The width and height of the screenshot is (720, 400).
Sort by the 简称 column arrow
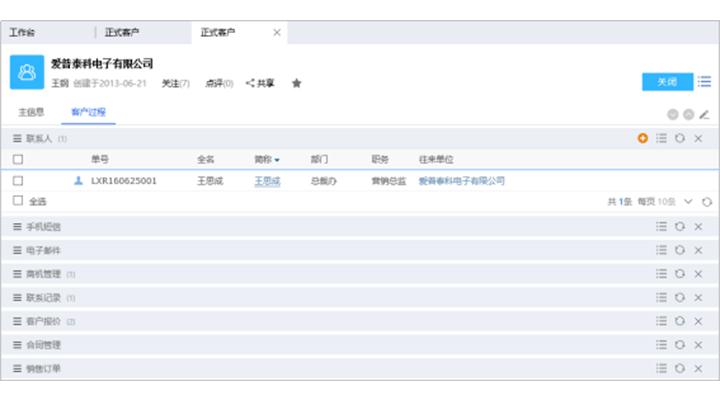pyautogui.click(x=277, y=160)
